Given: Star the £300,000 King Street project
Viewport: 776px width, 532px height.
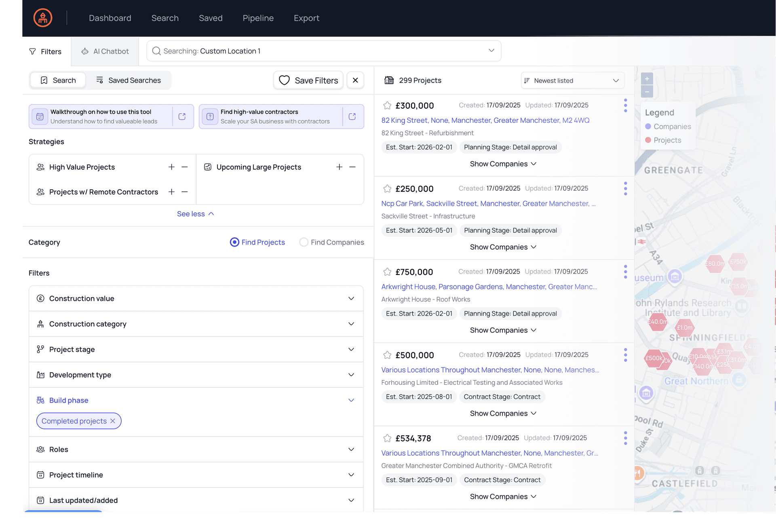Looking at the screenshot, I should 387,106.
